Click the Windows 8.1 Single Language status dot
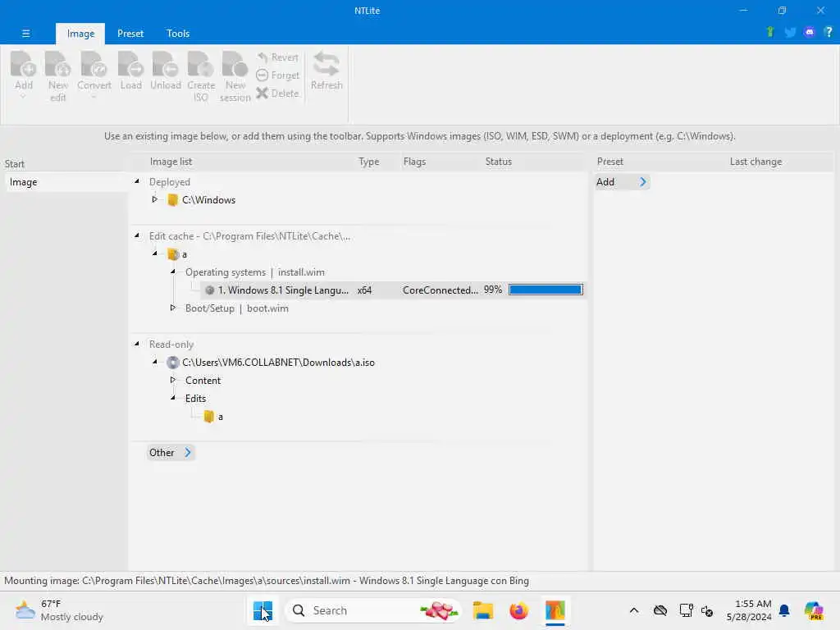Image resolution: width=840 pixels, height=630 pixels. 209,290
